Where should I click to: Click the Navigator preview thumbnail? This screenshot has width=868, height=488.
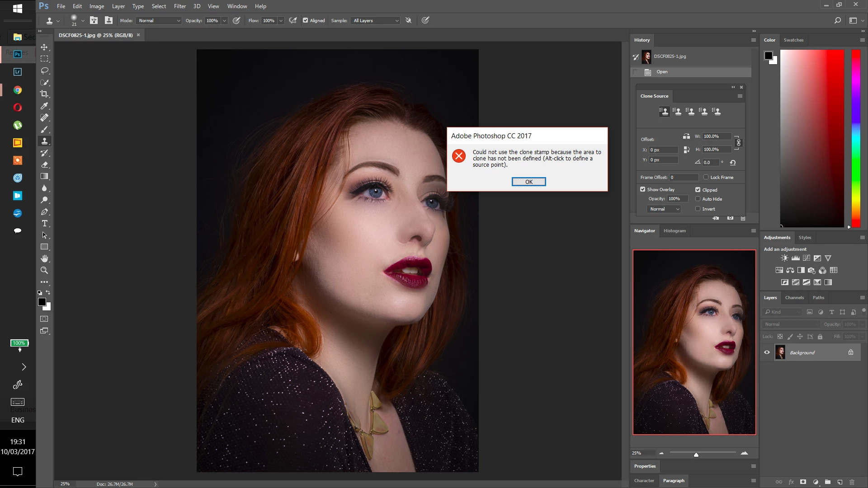(694, 342)
